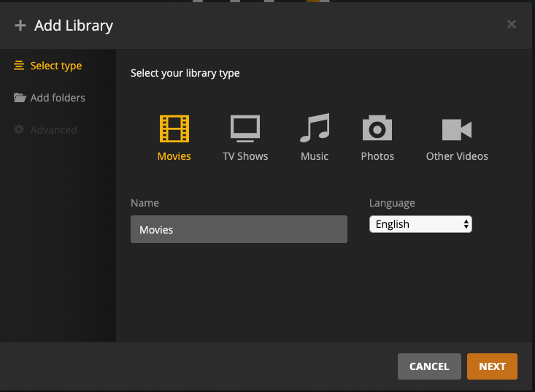Select the Movies film strip icon

click(x=174, y=129)
